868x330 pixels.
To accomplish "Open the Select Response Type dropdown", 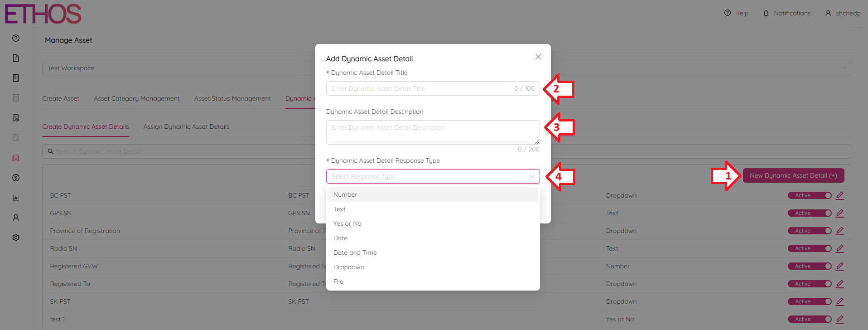I will tap(432, 176).
